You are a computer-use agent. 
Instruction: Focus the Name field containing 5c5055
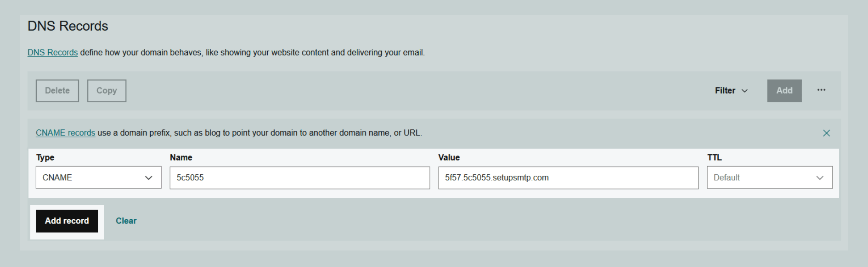click(299, 178)
